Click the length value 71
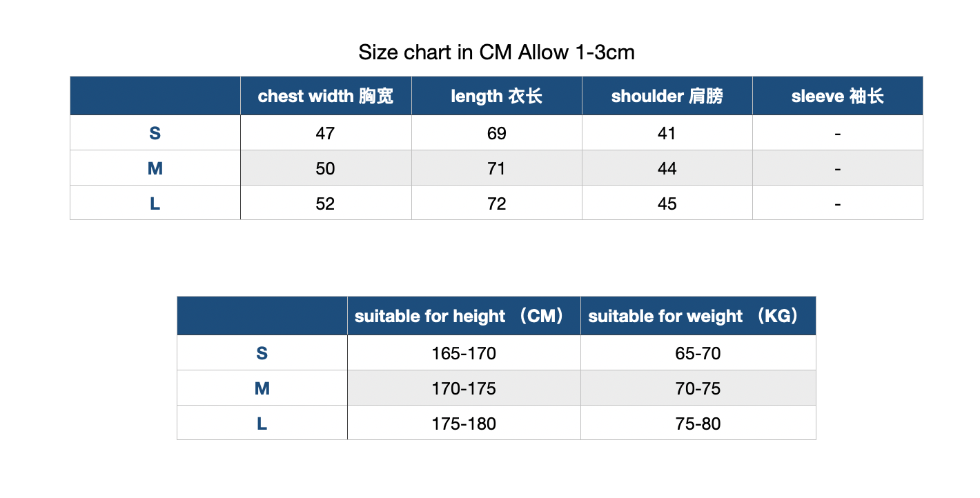 click(x=497, y=168)
